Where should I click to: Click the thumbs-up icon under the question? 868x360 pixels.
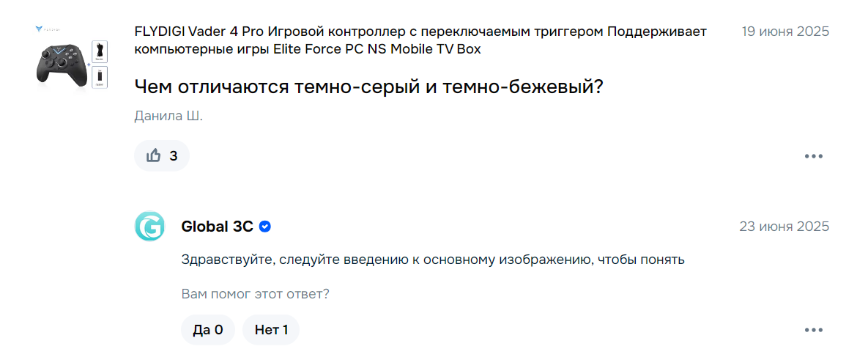pyautogui.click(x=153, y=155)
